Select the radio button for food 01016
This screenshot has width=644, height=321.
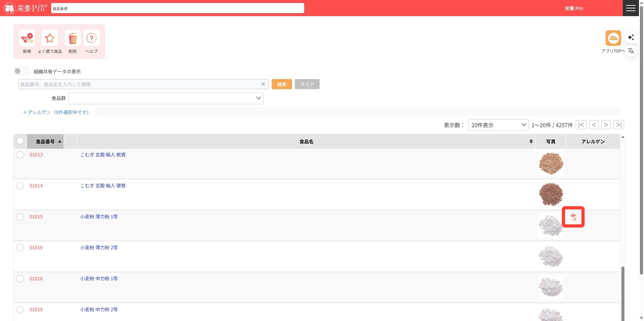20,248
